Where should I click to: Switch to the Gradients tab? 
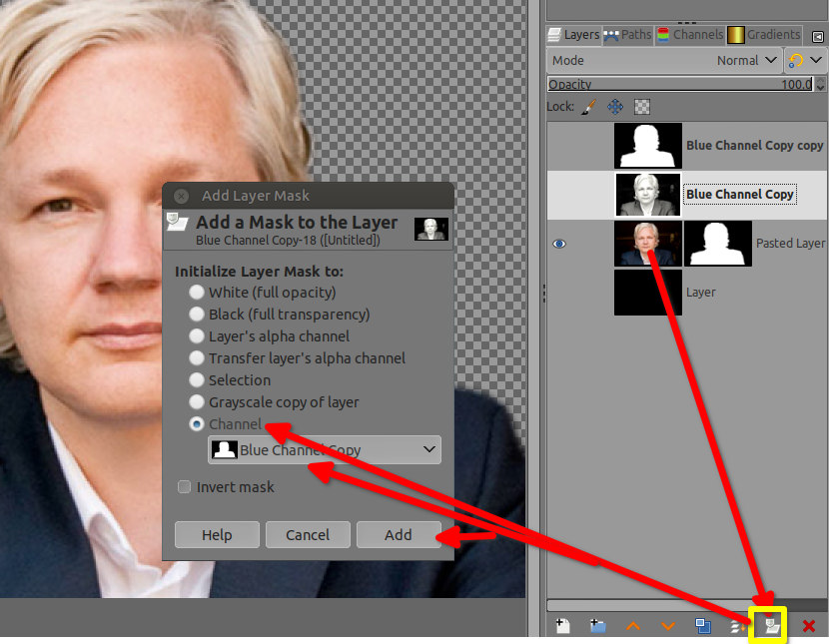764,35
